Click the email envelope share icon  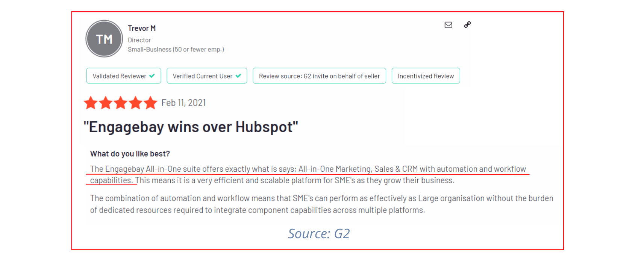[448, 25]
